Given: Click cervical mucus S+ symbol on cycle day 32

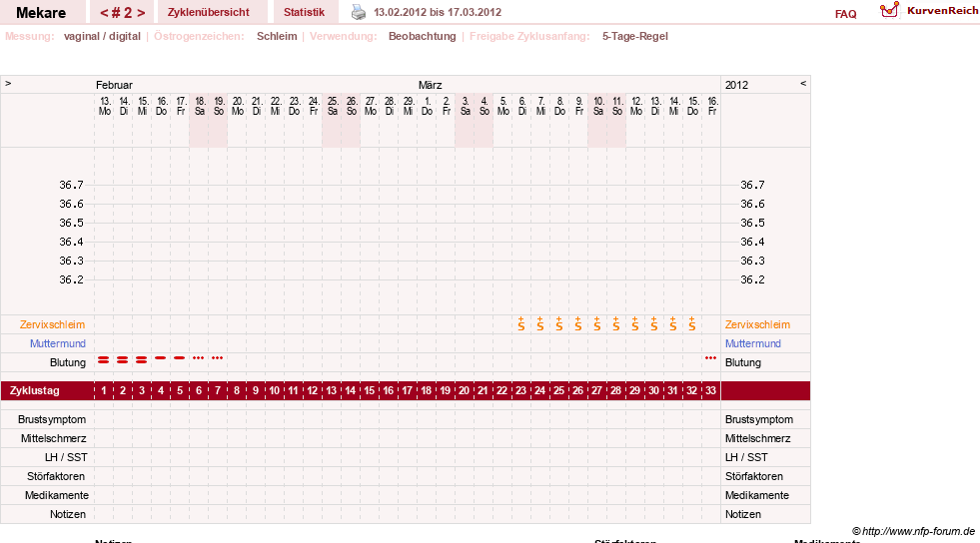Looking at the screenshot, I should pos(692,324).
